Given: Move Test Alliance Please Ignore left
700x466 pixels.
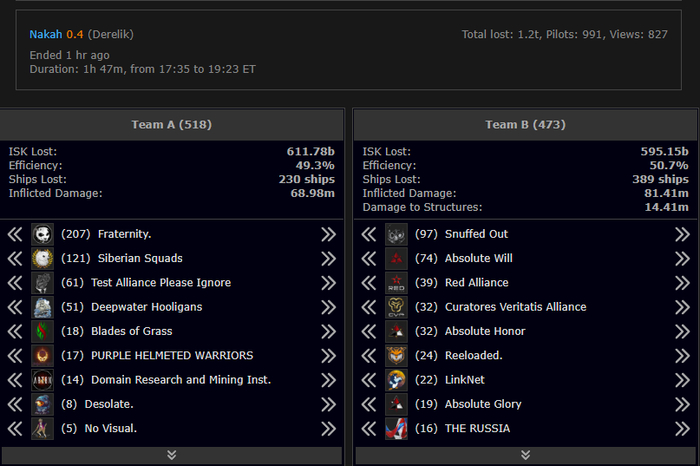Looking at the screenshot, I should pos(15,283).
